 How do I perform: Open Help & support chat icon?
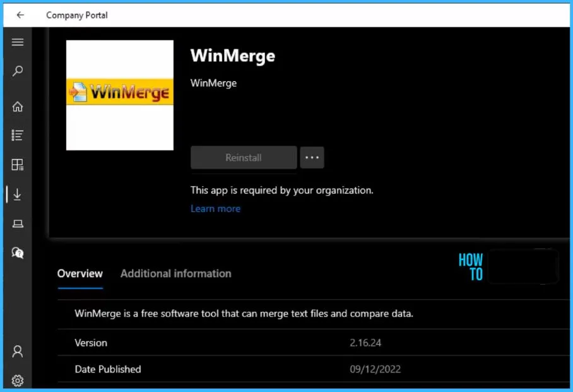(18, 252)
